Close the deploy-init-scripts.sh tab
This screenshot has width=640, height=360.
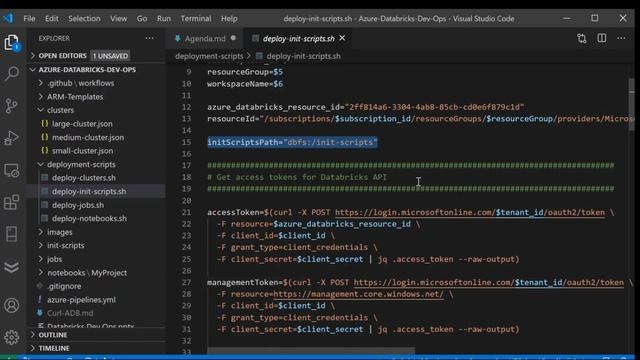(342, 38)
